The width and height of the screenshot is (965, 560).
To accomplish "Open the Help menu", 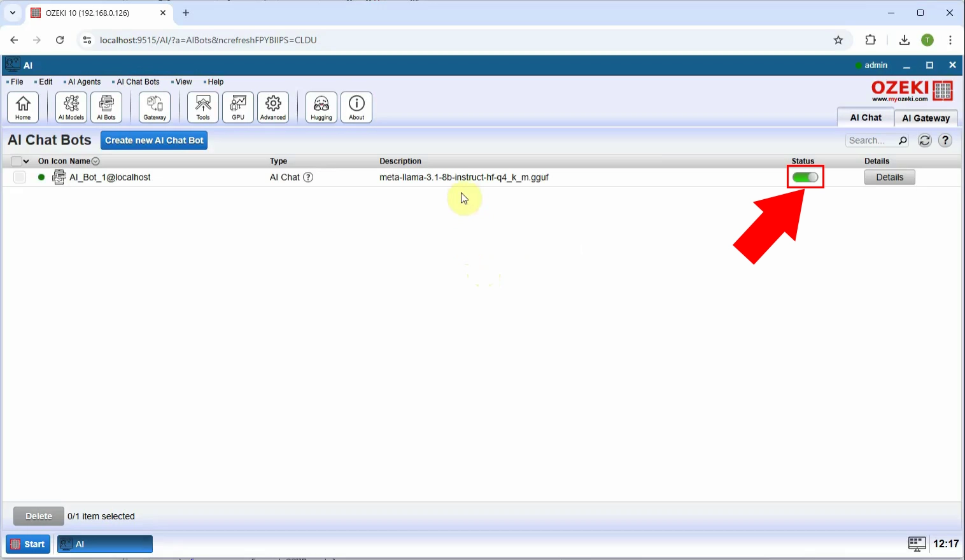I will 216,81.
